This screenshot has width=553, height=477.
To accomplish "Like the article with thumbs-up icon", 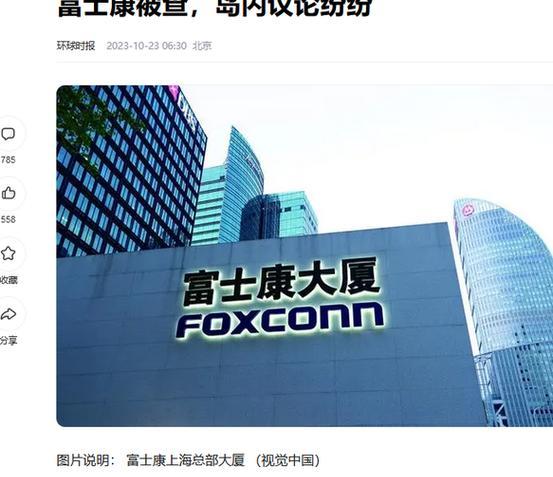I will (8, 193).
